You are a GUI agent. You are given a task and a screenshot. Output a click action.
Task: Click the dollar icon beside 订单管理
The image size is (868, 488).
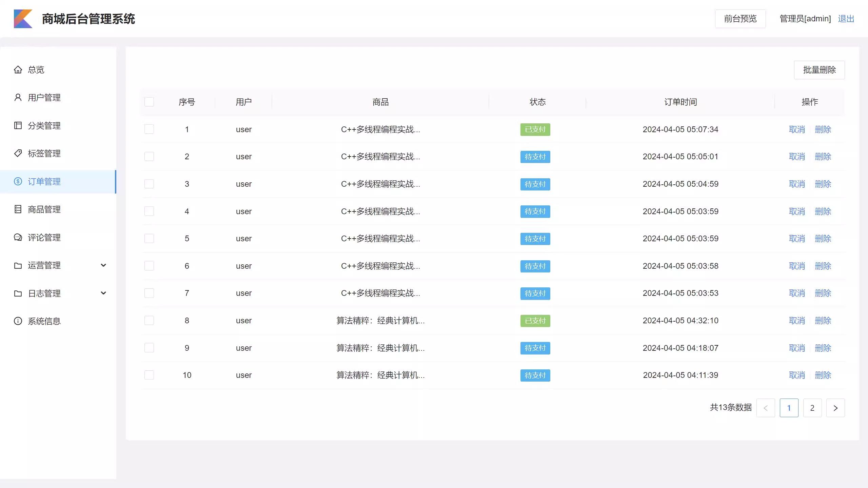click(18, 181)
